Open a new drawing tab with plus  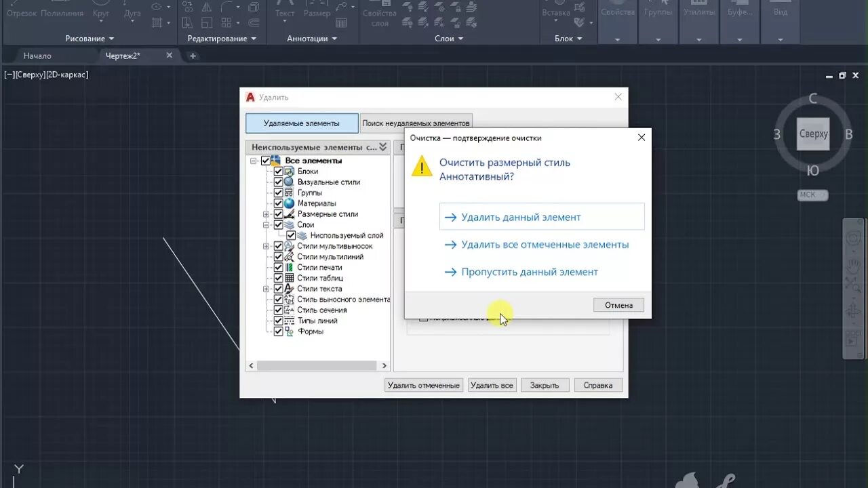click(193, 56)
